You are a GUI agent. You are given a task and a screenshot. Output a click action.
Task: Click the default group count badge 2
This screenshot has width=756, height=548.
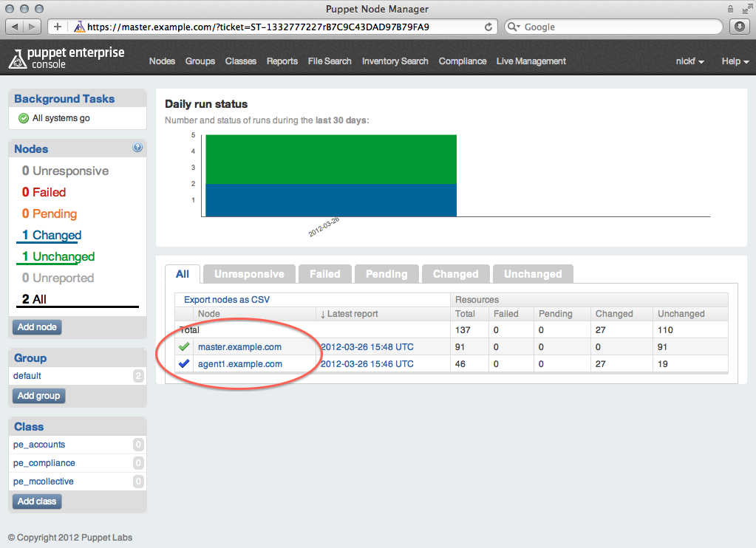point(138,375)
